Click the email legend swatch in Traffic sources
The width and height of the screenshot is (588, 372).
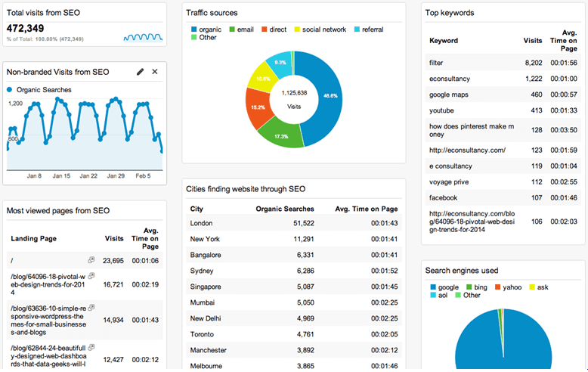[x=232, y=29]
